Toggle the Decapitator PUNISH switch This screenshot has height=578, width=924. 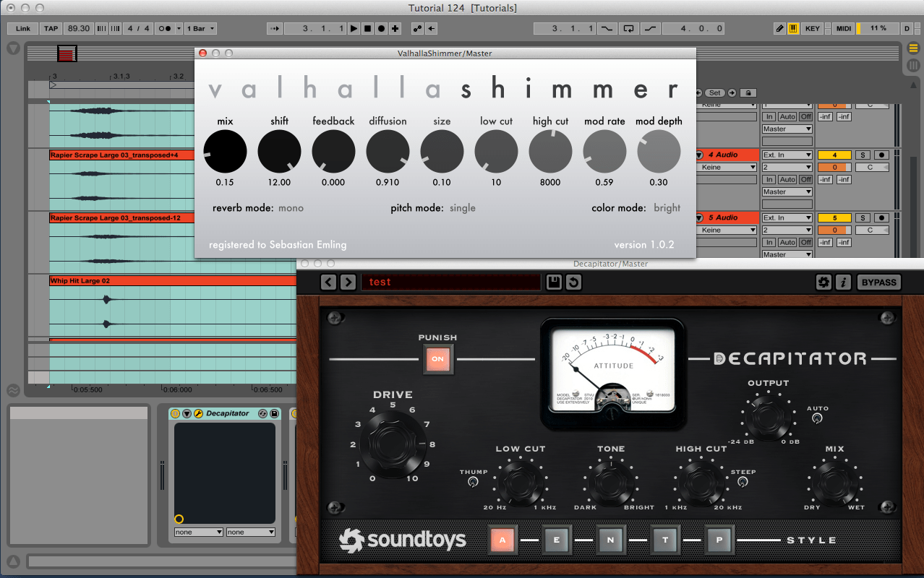437,359
